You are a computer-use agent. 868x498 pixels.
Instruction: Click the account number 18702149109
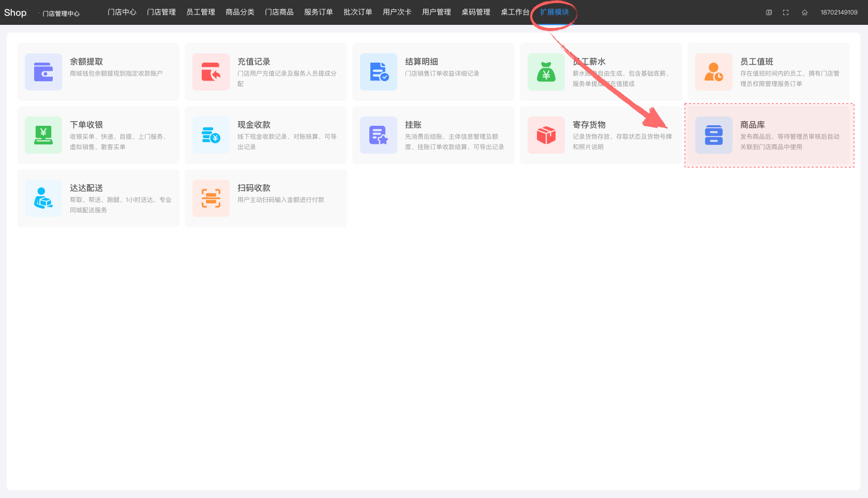click(x=839, y=12)
